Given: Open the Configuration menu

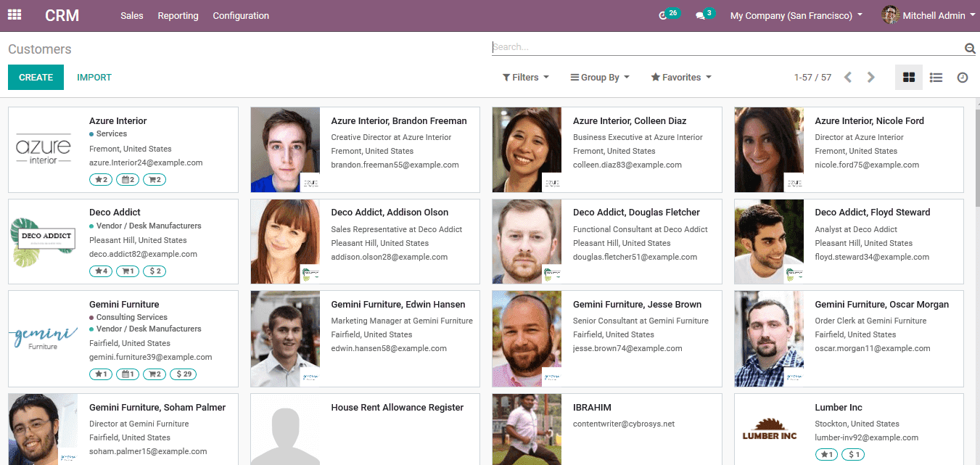Looking at the screenshot, I should coord(241,15).
